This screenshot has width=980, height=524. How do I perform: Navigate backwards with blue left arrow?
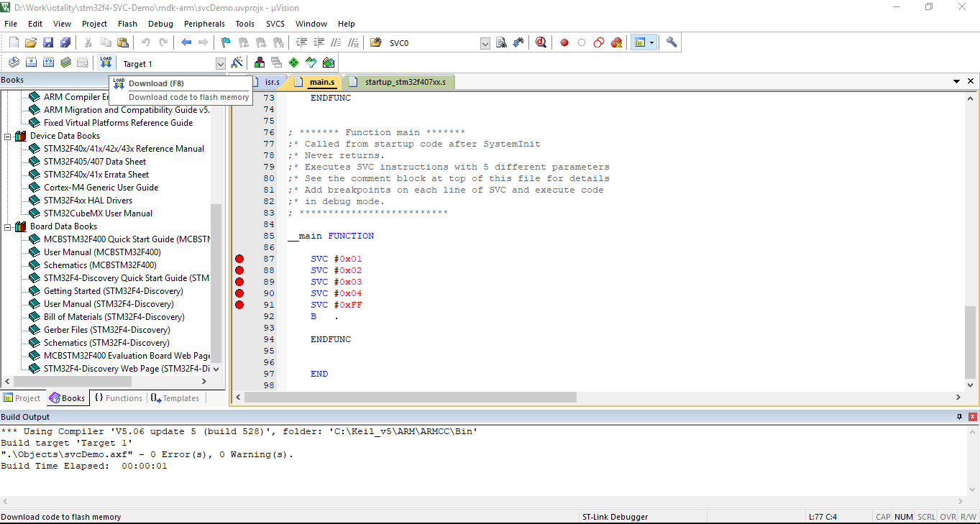click(x=186, y=43)
